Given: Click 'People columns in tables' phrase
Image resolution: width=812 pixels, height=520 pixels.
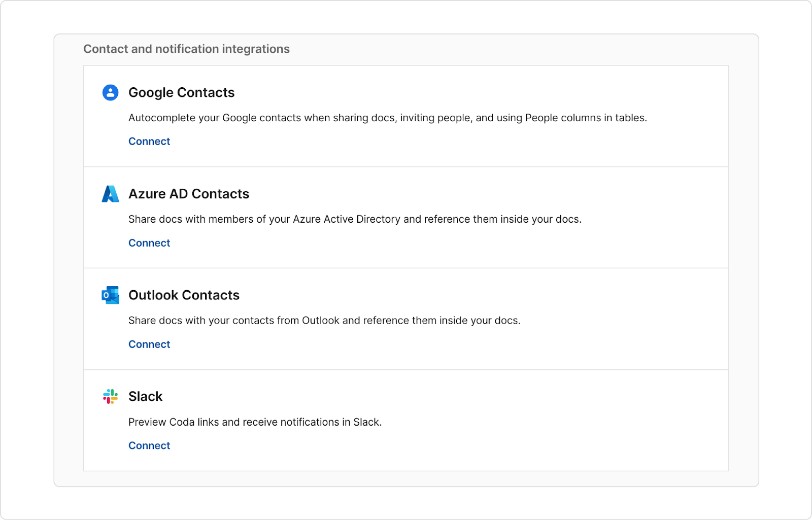Looking at the screenshot, I should tap(586, 118).
